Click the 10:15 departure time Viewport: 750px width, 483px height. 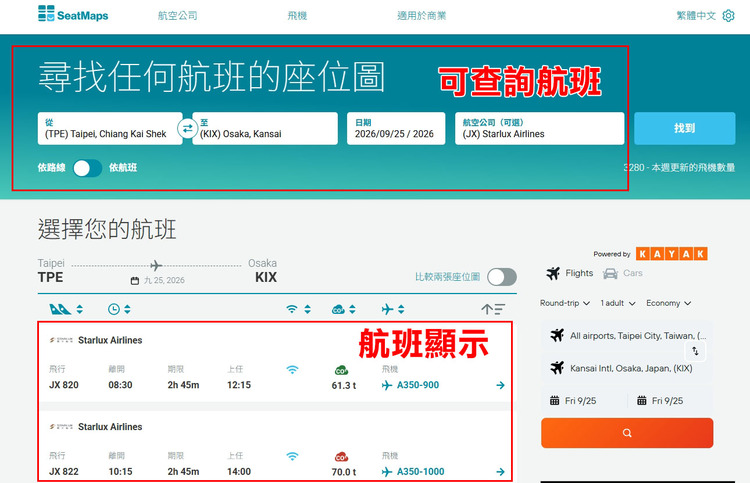120,472
